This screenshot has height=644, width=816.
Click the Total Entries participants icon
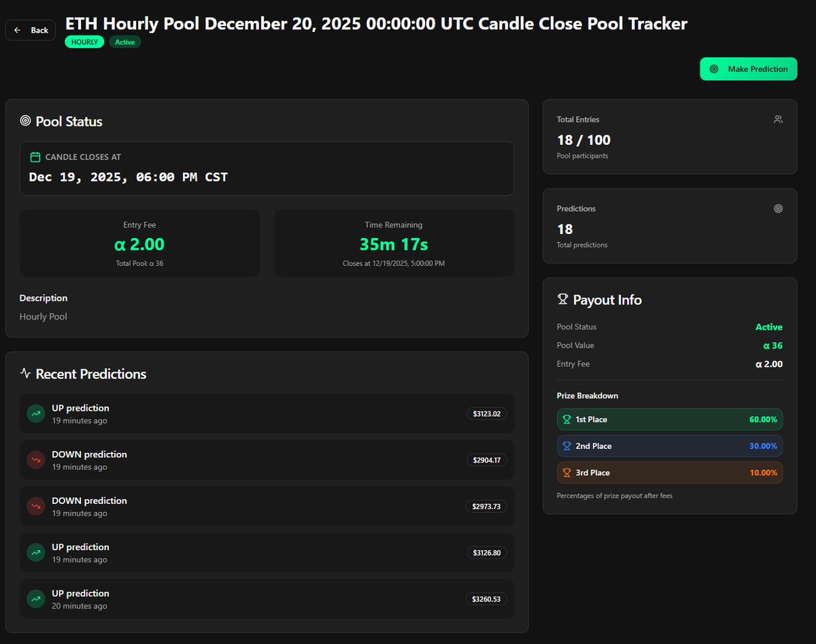[x=779, y=119]
